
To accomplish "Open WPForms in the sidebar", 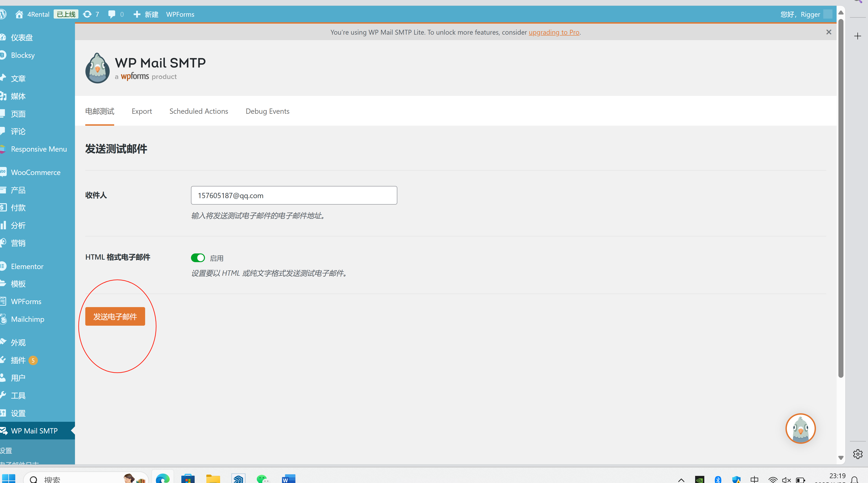I will [26, 301].
